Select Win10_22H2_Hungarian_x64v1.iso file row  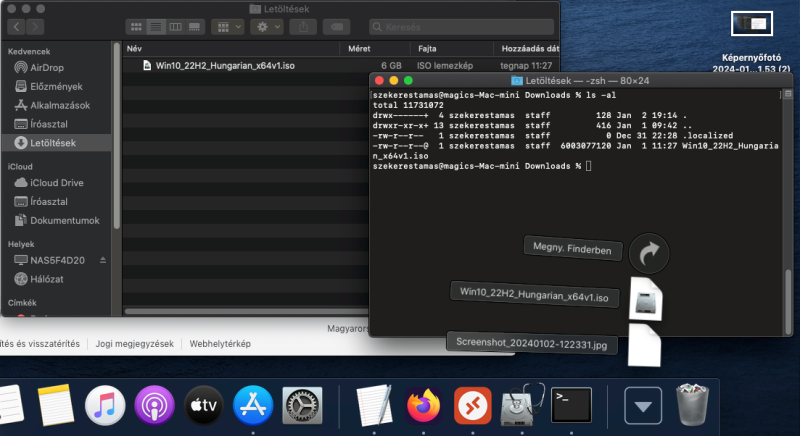[x=341, y=65]
